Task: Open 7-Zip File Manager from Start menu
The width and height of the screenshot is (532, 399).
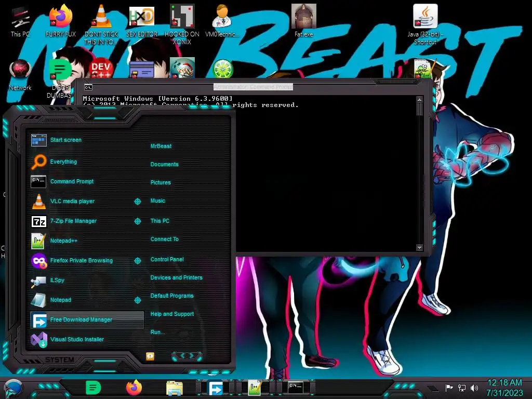Action: [x=87, y=221]
